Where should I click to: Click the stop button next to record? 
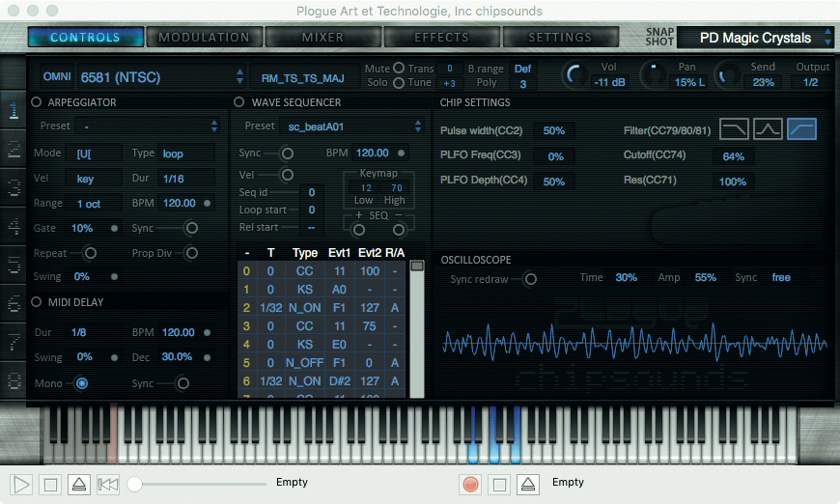(x=499, y=483)
